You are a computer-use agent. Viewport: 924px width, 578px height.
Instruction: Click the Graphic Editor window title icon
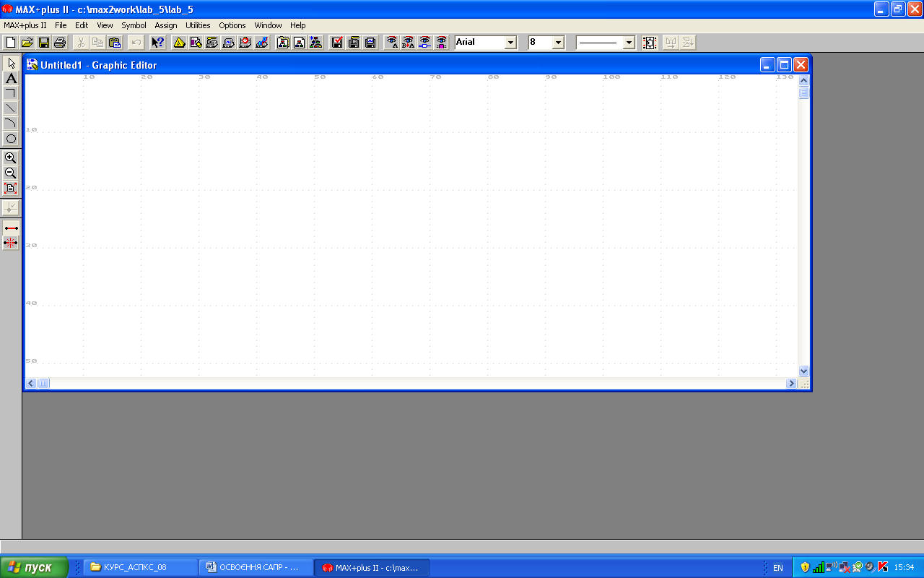coord(32,64)
